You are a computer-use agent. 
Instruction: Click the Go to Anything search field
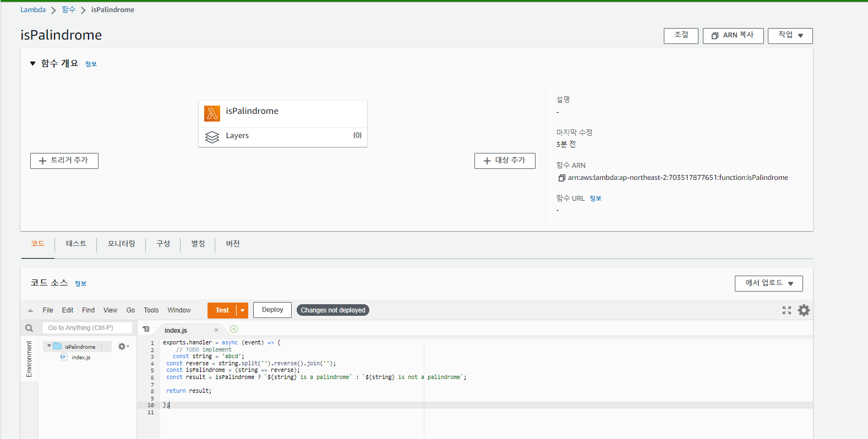pos(88,328)
